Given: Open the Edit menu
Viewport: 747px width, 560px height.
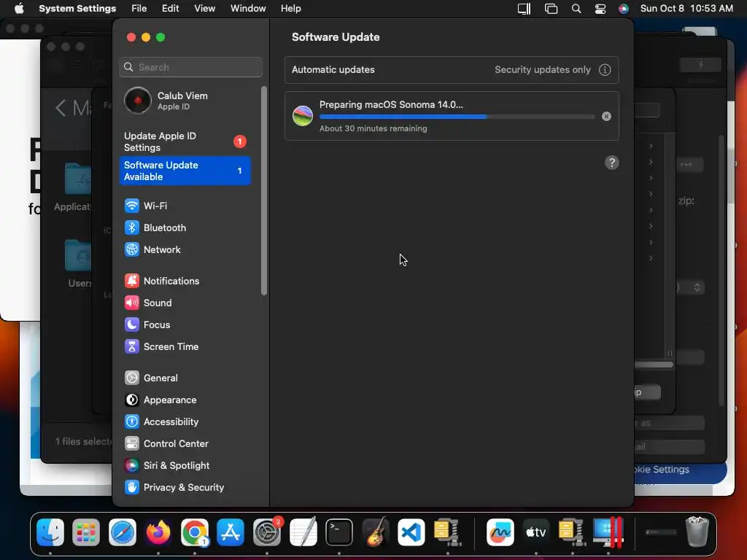Looking at the screenshot, I should pos(170,9).
